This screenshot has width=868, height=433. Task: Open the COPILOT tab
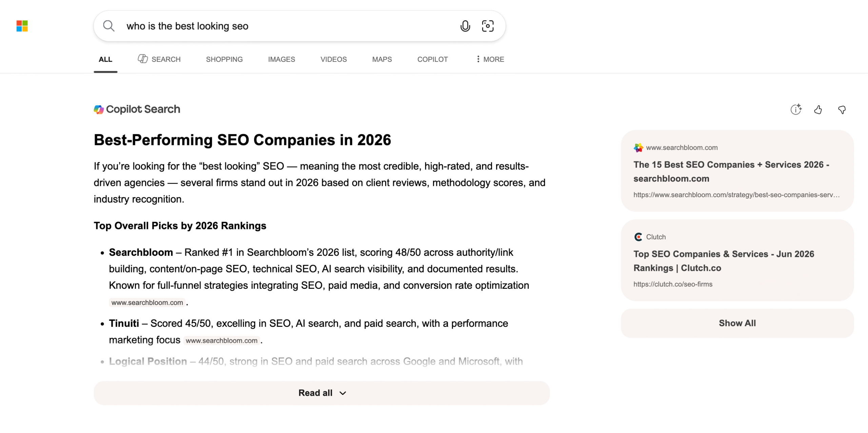click(432, 59)
